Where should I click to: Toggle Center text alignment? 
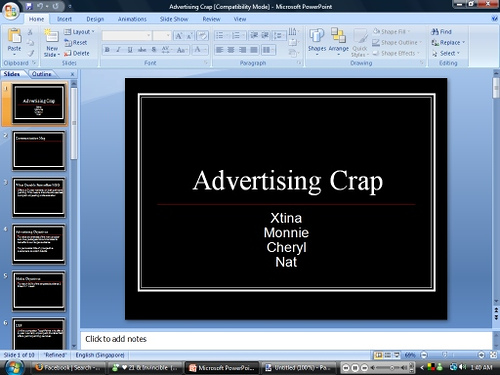(x=231, y=50)
